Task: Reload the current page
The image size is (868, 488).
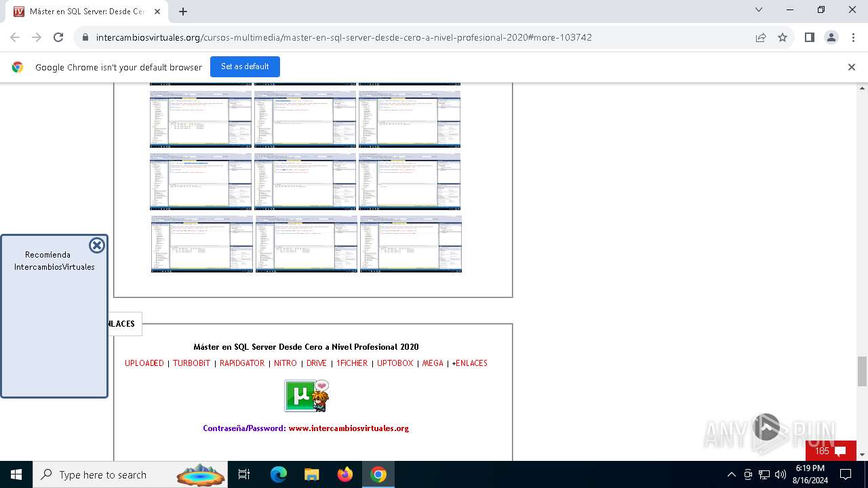Action: click(58, 37)
